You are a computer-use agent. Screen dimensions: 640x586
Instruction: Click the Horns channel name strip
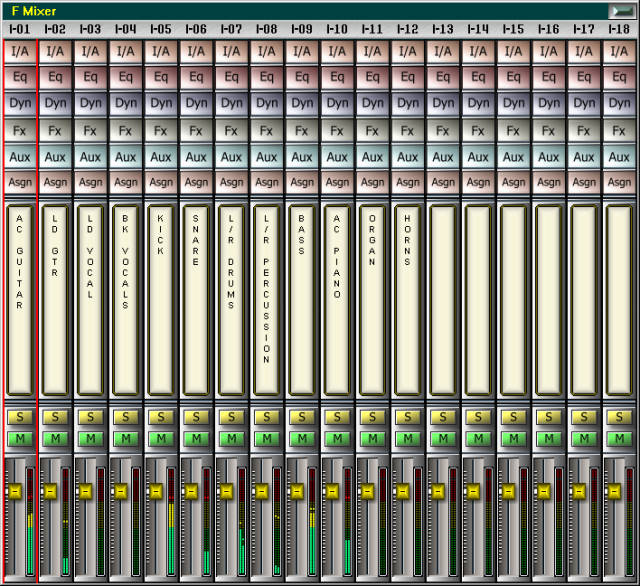407,300
